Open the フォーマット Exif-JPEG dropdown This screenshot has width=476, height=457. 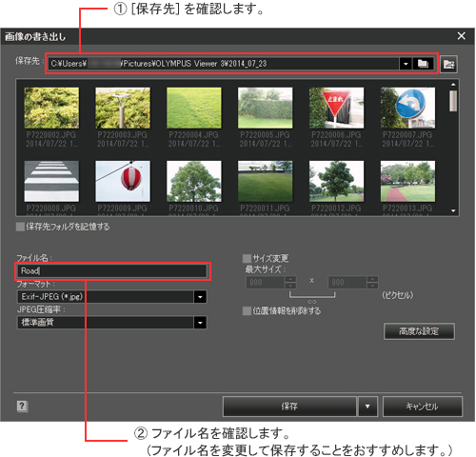pos(200,297)
